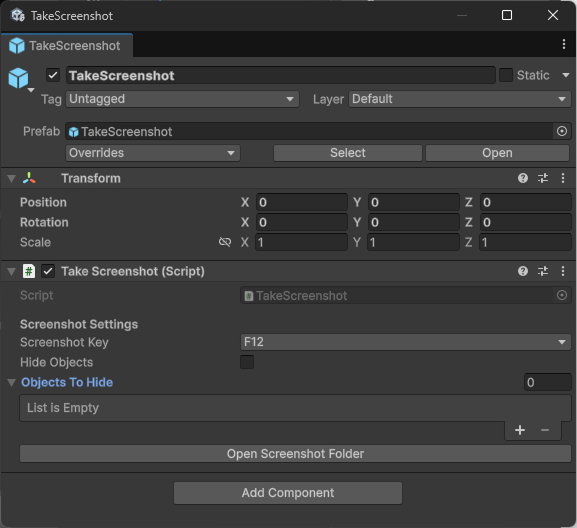Open the icon selection arrow under cube

point(31,90)
